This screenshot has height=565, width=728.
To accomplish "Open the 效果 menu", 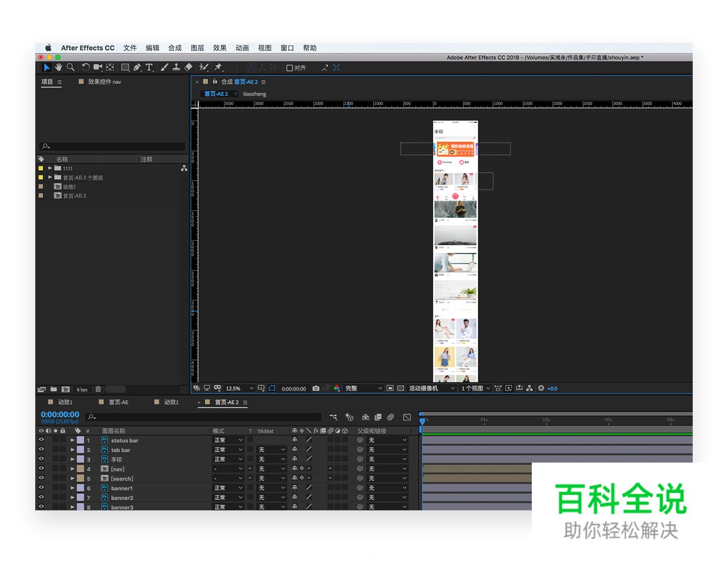I will coord(220,48).
